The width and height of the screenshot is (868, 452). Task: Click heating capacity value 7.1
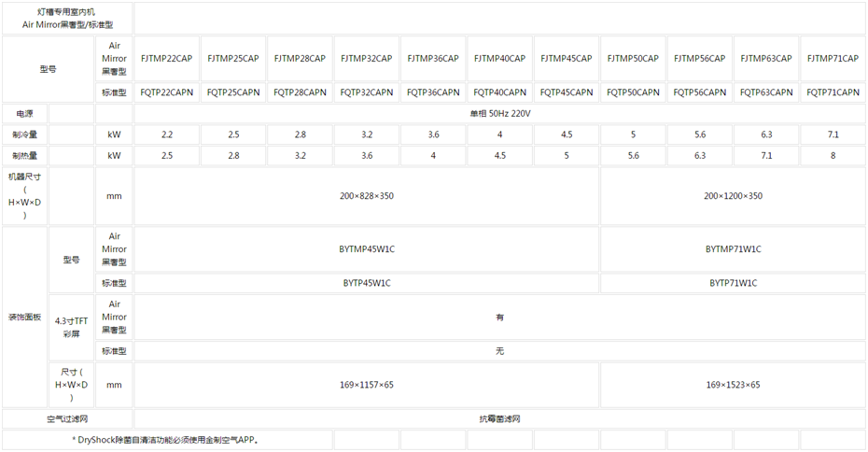pyautogui.click(x=766, y=156)
